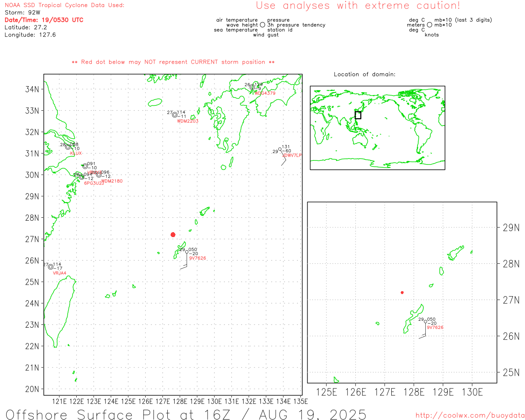Screen dimensions: 525x420
Task: Click the 'Date/Time: 19/0530 UTC' line
Action: (x=44, y=20)
